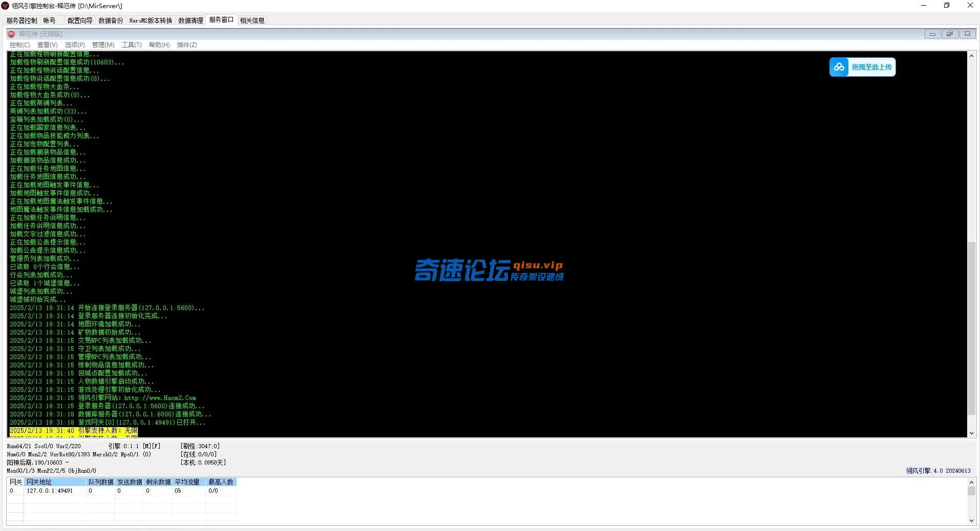Viewport: 980px width, 531px height.
Task: Open the 插件(Z) menu
Action: click(x=187, y=45)
